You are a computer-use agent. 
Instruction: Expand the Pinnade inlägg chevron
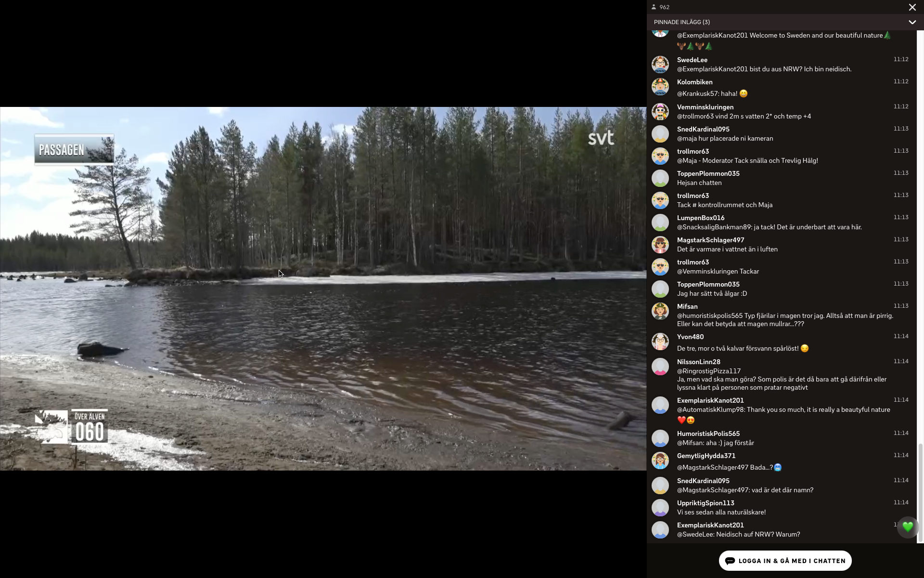pos(912,22)
